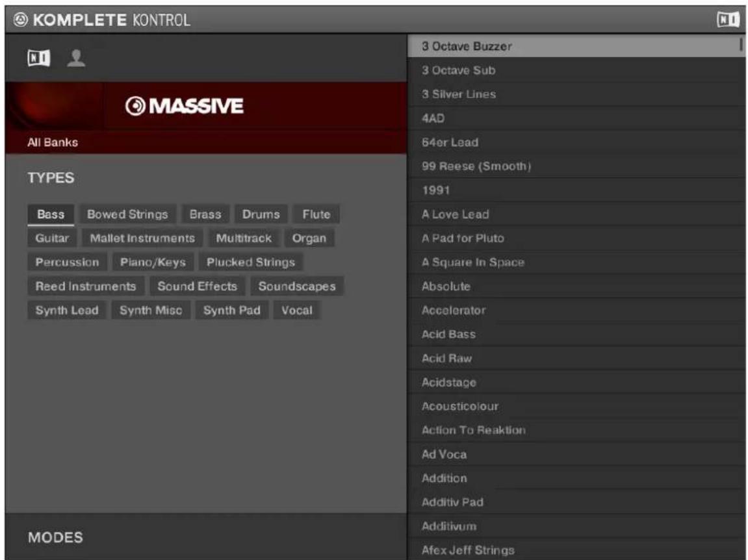Viewport: 748px width, 560px height.
Task: Toggle the Mallet Instruments type tag
Action: [142, 238]
